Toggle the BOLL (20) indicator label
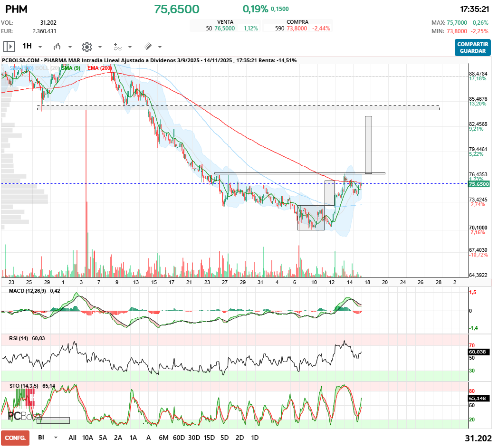Image resolution: width=498 pixels, height=448 pixels. click(x=48, y=68)
